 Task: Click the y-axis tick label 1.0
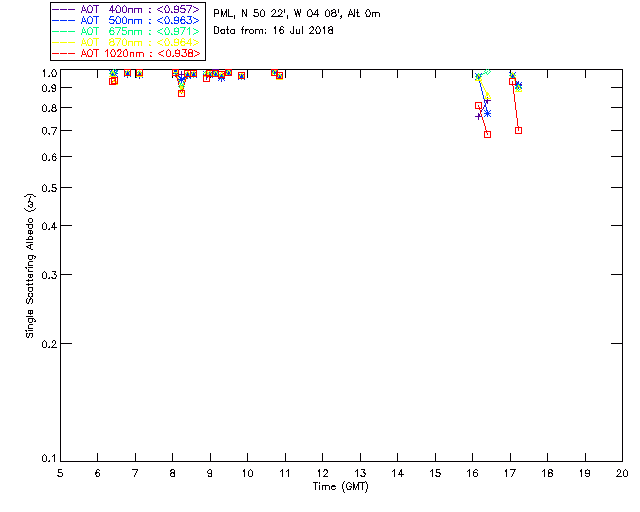coord(49,73)
